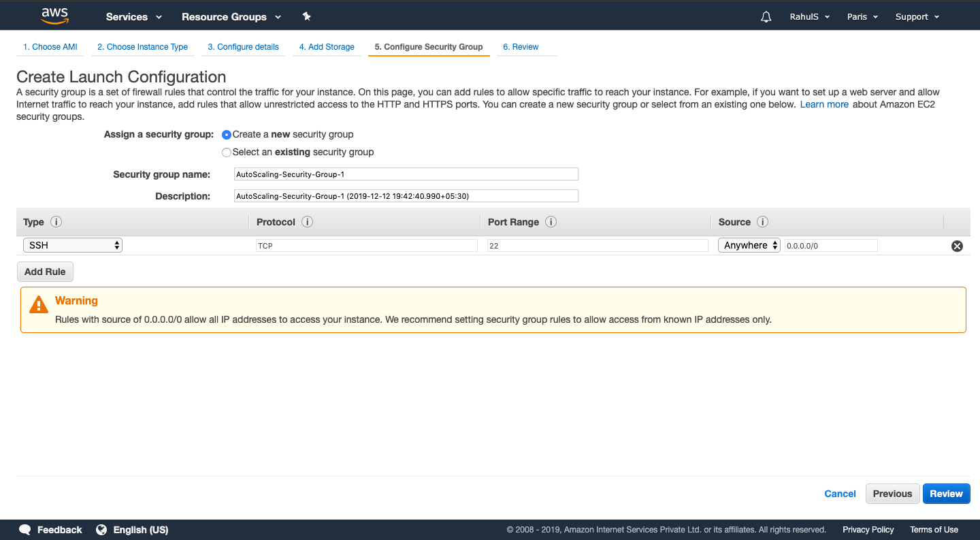Switch to the Add Storage tab

point(327,46)
